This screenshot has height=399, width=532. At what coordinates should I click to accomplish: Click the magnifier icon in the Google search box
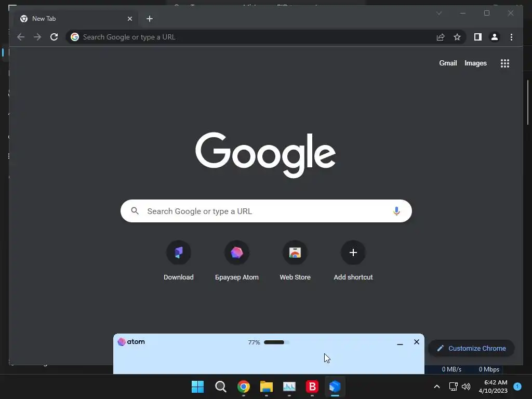135,211
